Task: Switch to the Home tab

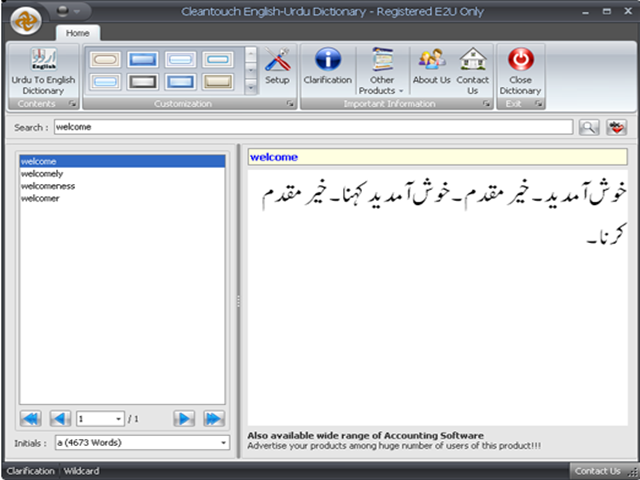Action: 78,33
